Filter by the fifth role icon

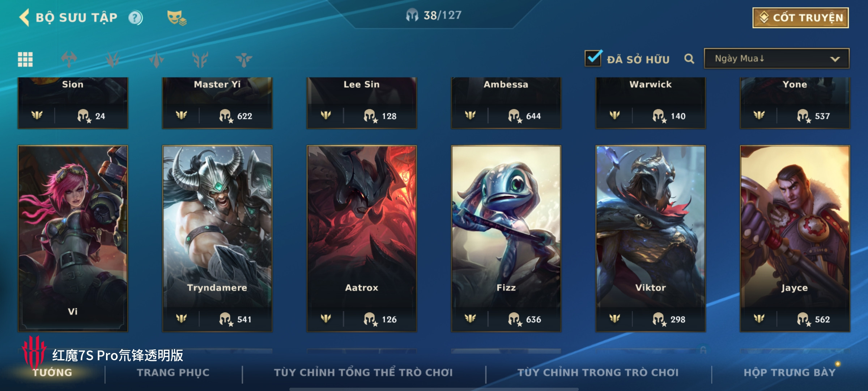[x=244, y=59]
